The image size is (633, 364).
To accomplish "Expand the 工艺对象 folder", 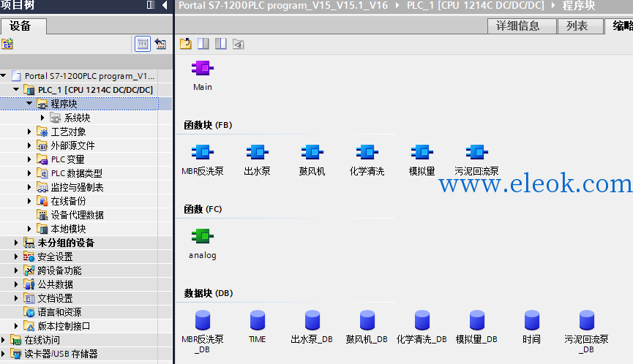I will click(x=29, y=132).
